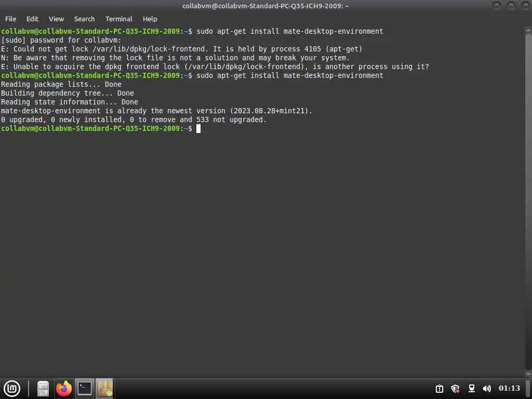This screenshot has height=399, width=532.
Task: Open the update manager shield icon
Action: (x=455, y=389)
